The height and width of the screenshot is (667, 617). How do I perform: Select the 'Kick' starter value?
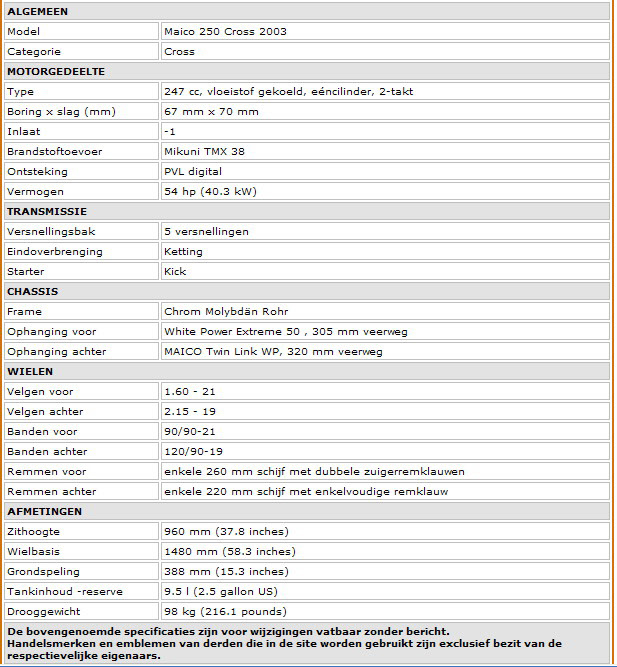(x=175, y=271)
